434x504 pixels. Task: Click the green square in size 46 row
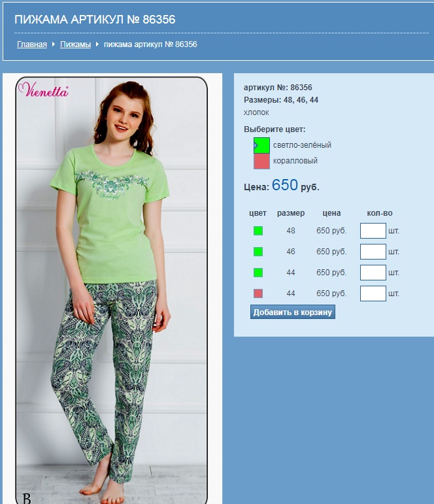(x=258, y=252)
